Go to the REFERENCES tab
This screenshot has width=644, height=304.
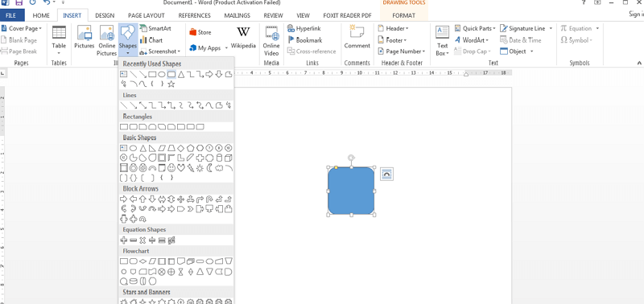tap(195, 15)
